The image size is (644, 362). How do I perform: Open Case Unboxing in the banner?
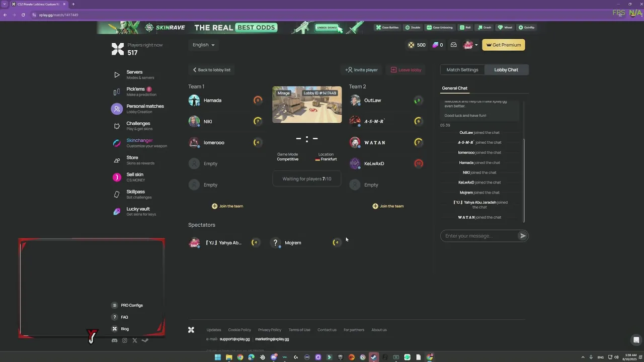pyautogui.click(x=440, y=28)
